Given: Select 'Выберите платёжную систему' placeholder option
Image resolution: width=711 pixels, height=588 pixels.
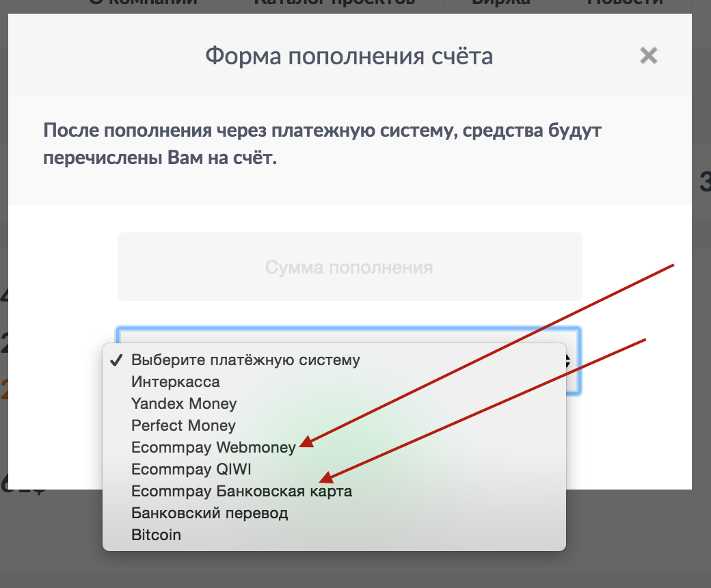Looking at the screenshot, I should [334, 360].
